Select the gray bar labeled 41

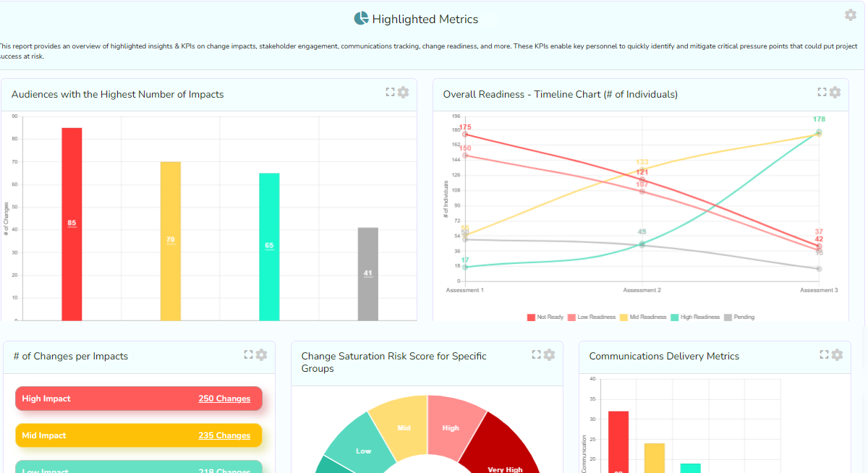(368, 273)
